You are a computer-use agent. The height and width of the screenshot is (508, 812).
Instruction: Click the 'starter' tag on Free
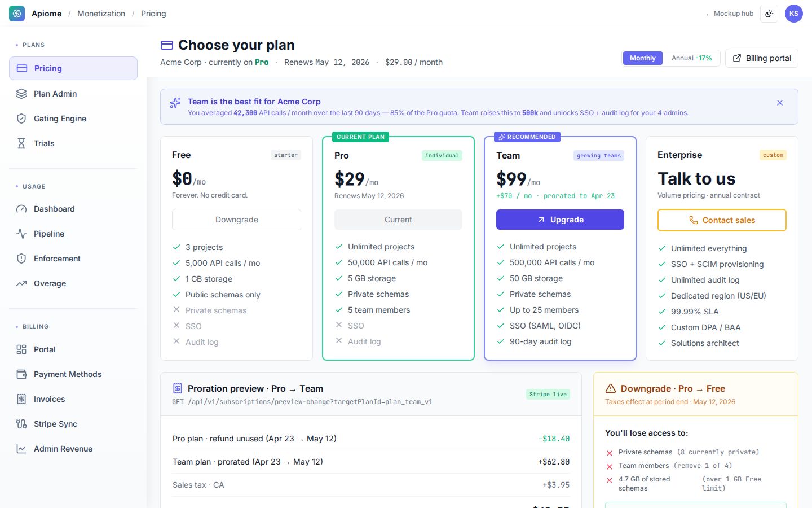(286, 155)
